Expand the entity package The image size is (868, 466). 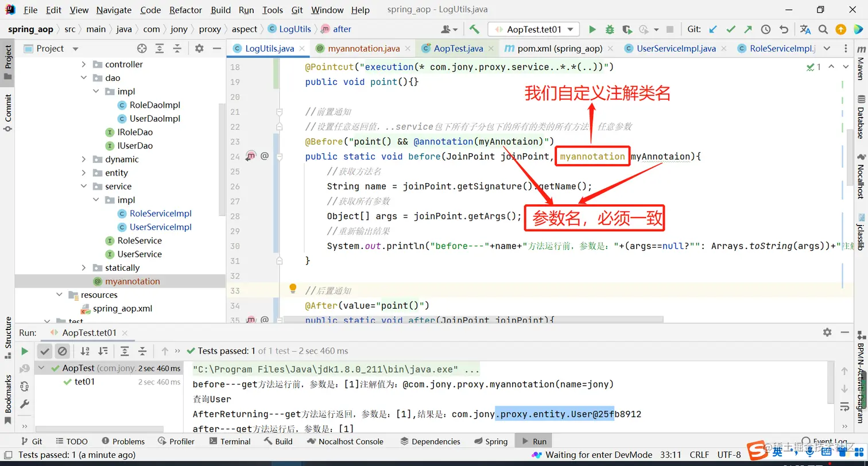click(84, 173)
